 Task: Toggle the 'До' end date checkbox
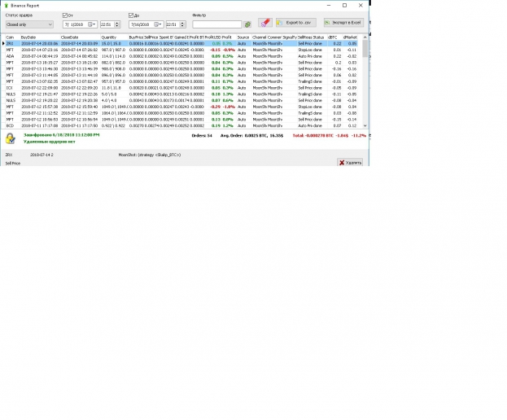[x=131, y=15]
